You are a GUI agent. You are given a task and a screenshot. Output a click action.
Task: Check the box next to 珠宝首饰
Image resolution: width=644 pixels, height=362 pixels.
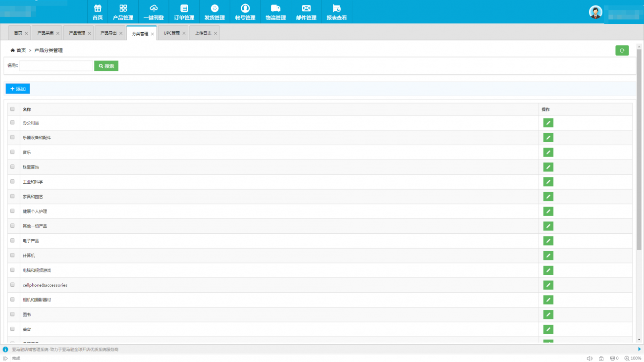[12, 167]
